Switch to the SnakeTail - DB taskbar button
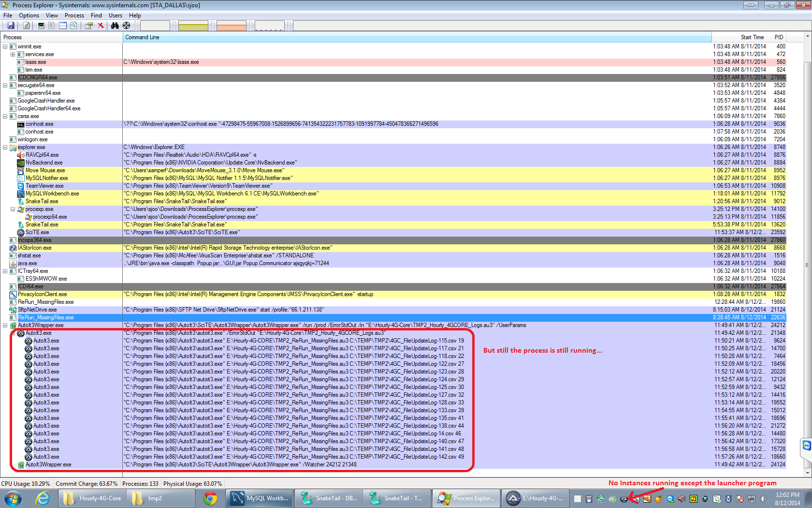Image resolution: width=812 pixels, height=508 pixels. point(329,498)
